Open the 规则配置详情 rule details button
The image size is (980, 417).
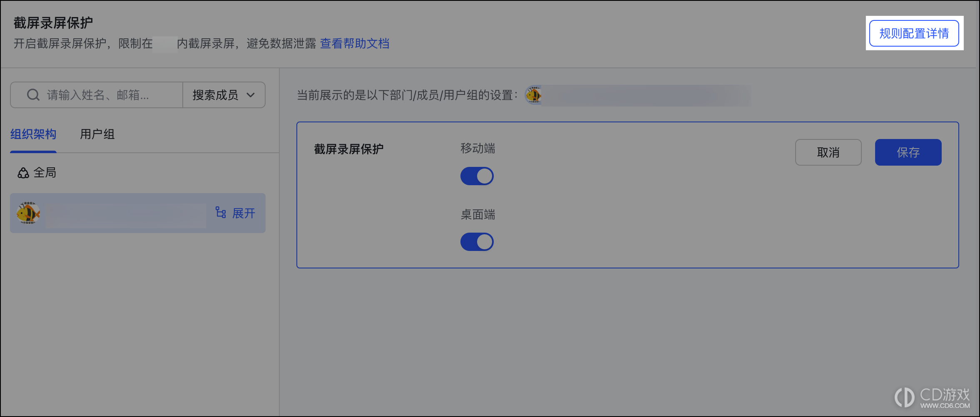coord(914,33)
